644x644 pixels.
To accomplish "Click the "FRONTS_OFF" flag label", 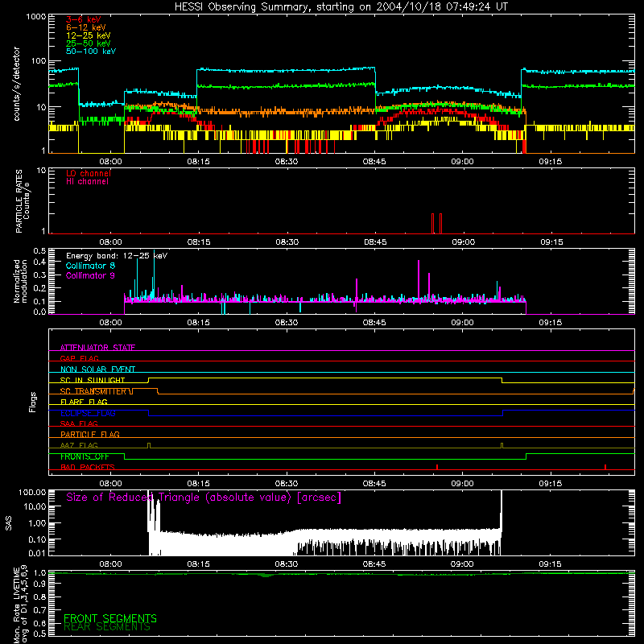I will coord(85,456).
